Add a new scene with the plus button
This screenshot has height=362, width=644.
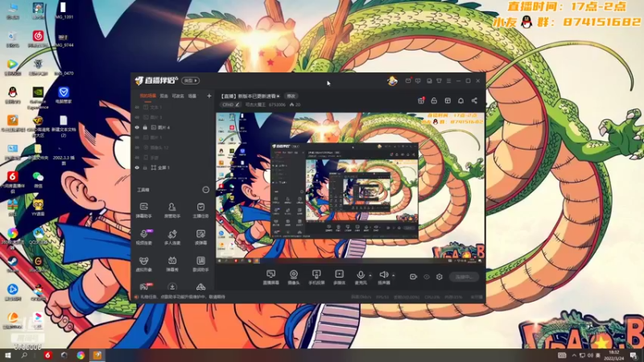tap(209, 96)
